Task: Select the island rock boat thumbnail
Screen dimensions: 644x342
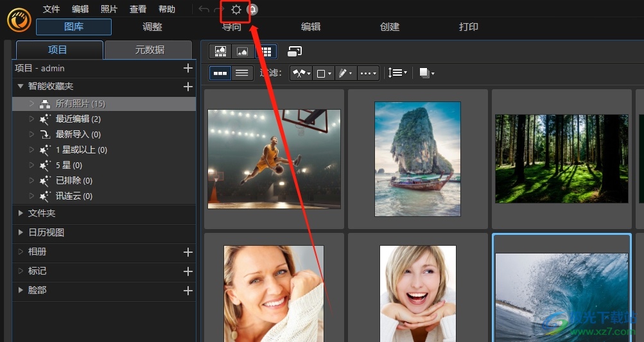Action: [417, 159]
